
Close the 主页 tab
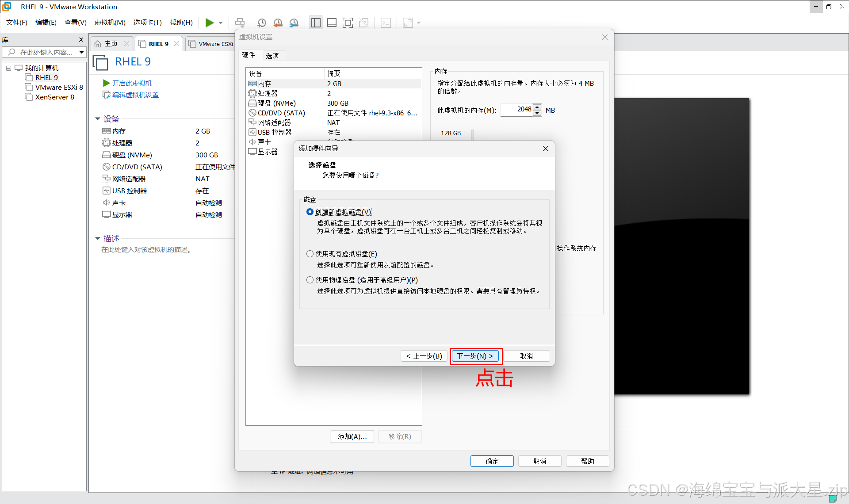click(x=126, y=43)
